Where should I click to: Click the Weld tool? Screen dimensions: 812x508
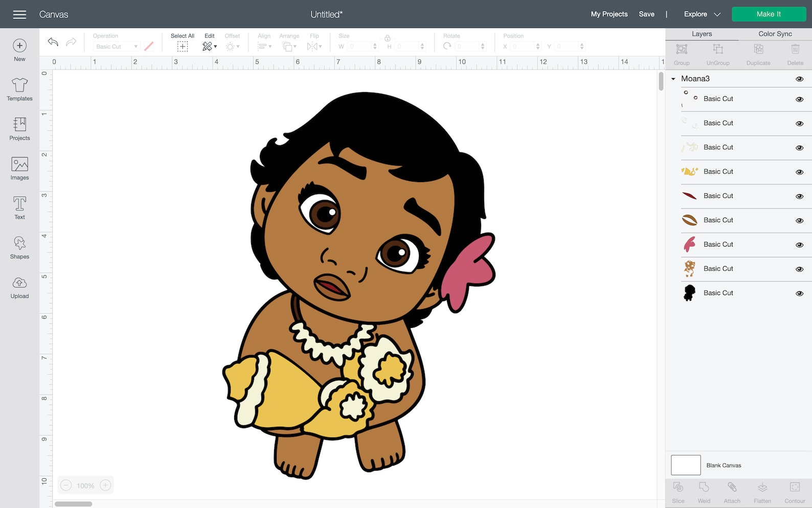[x=704, y=493]
